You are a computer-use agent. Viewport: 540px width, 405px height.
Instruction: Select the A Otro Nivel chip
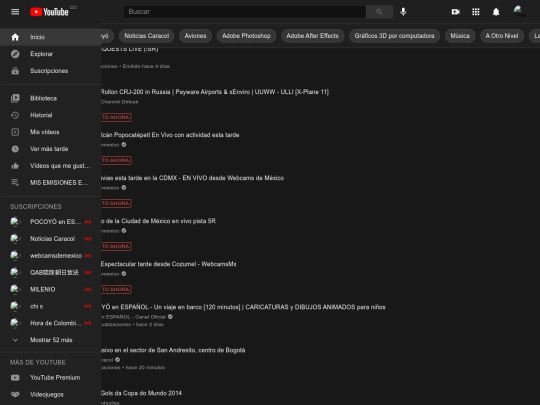[x=502, y=36]
